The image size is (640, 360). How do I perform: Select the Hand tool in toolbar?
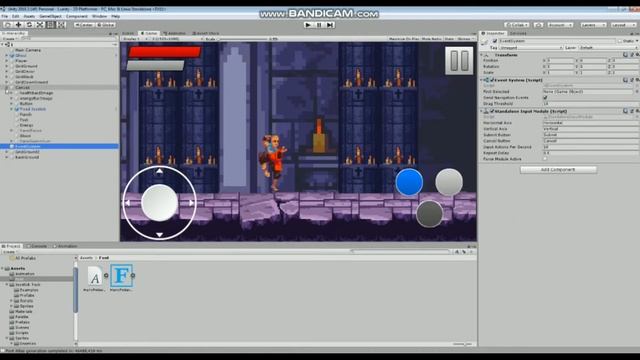7,25
